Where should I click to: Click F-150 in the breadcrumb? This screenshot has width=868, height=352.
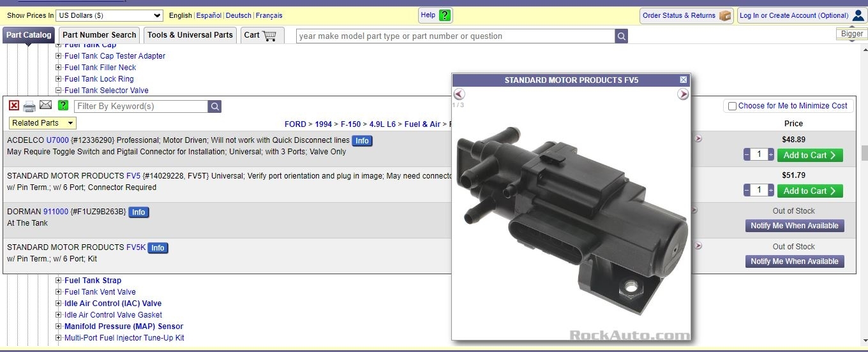click(350, 124)
